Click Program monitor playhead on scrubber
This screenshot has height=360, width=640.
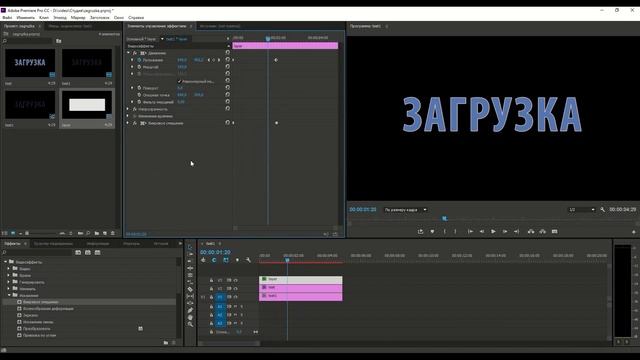[x=445, y=219]
